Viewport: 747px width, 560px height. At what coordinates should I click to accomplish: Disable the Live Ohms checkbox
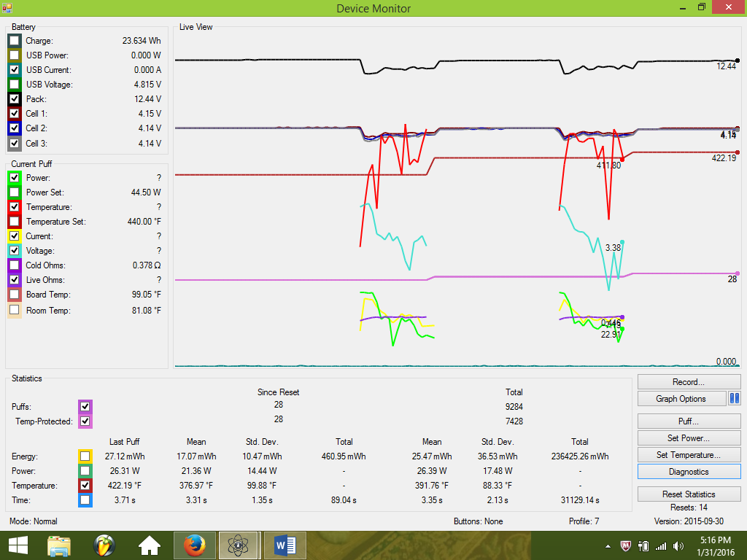15,280
